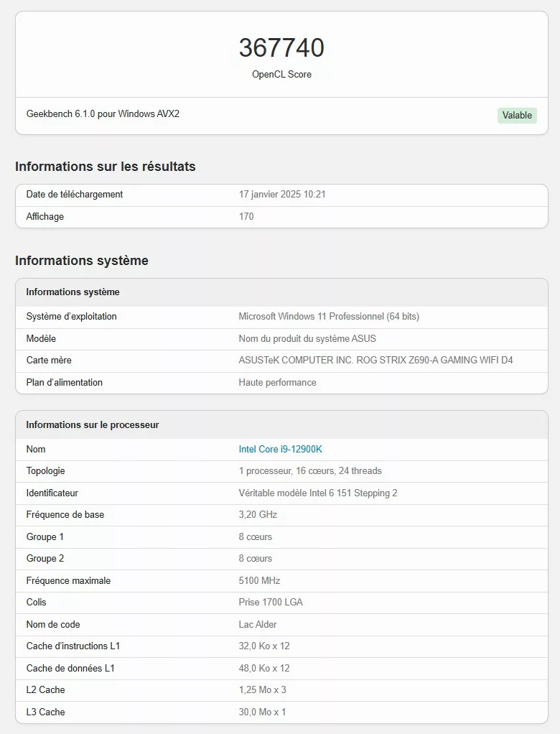560x734 pixels.
Task: Click the Système d'exploitation label
Action: (x=72, y=317)
